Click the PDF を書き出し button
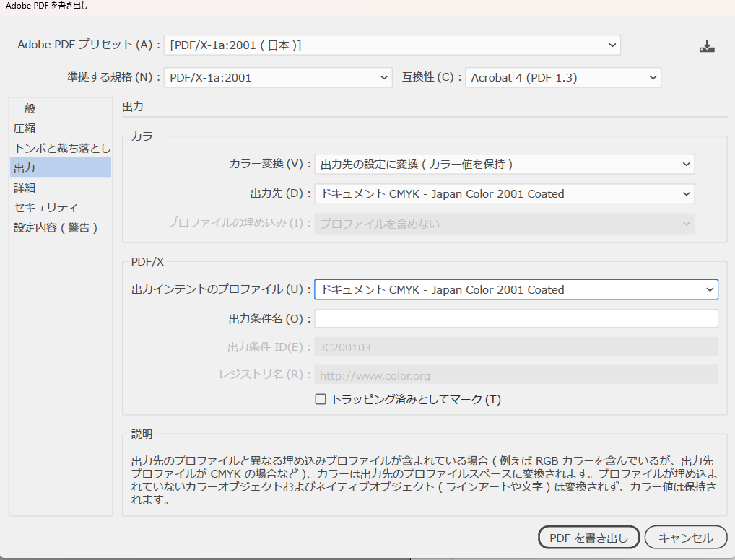Screen dimensions: 735x560 [x=588, y=537]
